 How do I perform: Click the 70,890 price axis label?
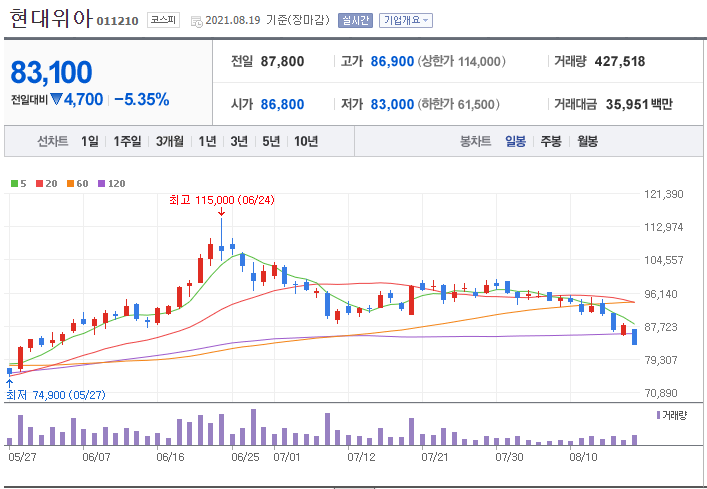click(x=661, y=393)
